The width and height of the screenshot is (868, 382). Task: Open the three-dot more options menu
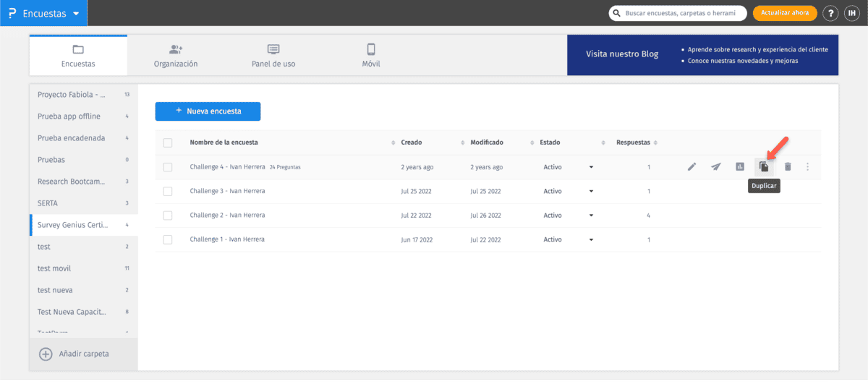click(808, 167)
